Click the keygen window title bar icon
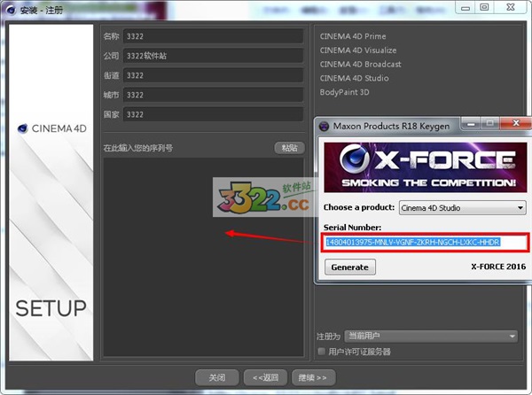532x395 pixels. [x=324, y=127]
